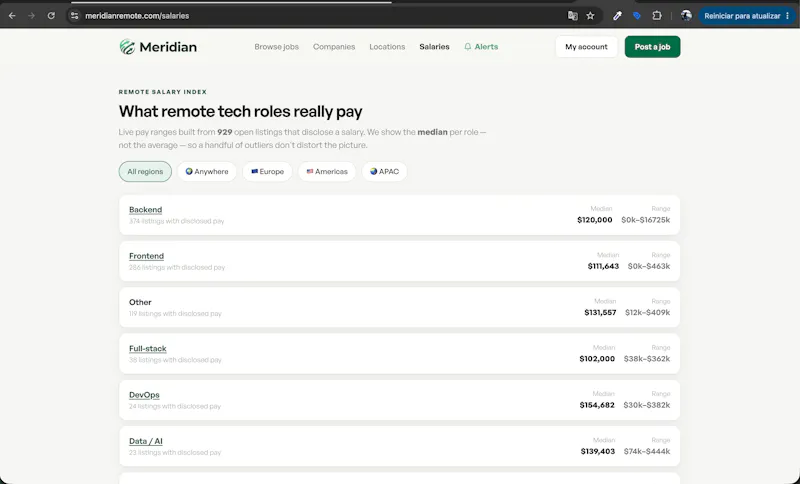Click the Data / AI range $74k–$444k

click(647, 452)
